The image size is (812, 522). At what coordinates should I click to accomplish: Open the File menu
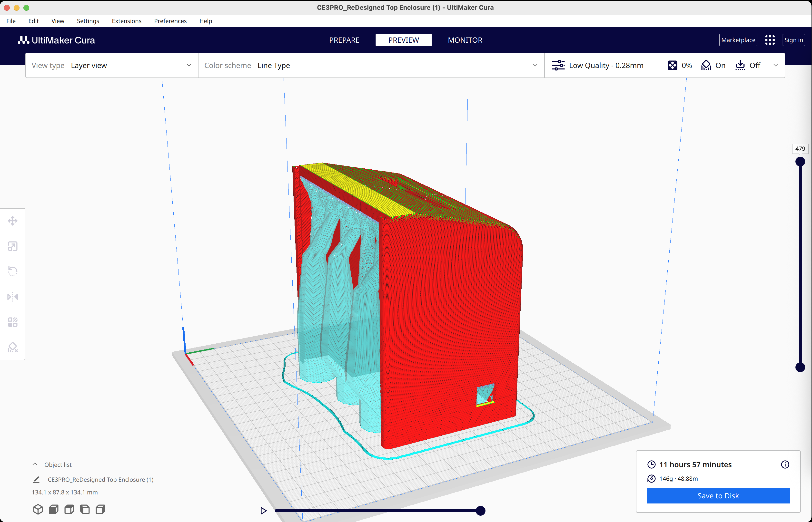click(11, 21)
